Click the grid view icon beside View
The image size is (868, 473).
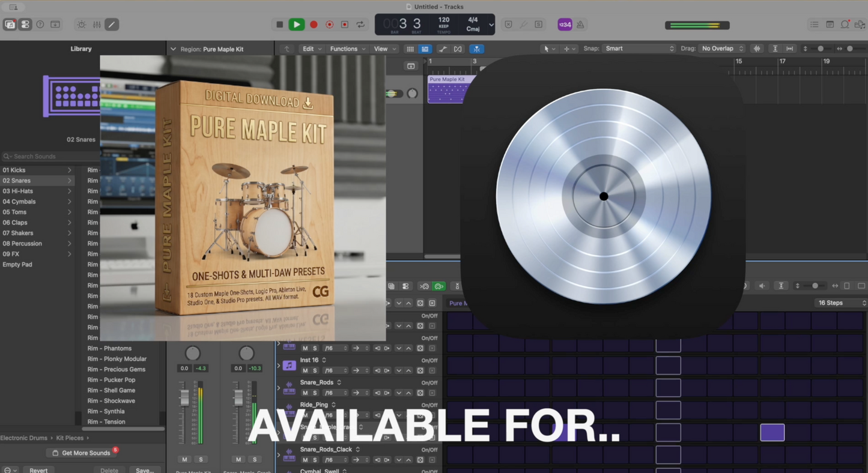(x=410, y=49)
